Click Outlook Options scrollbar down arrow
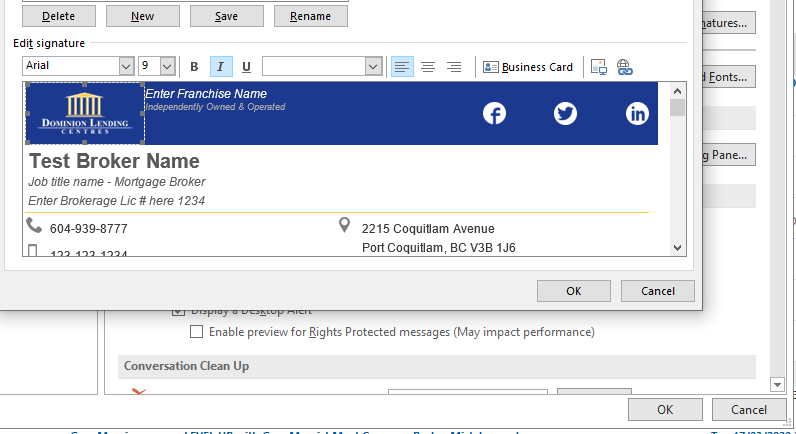Viewport: 796px width, 434px height. click(x=777, y=385)
